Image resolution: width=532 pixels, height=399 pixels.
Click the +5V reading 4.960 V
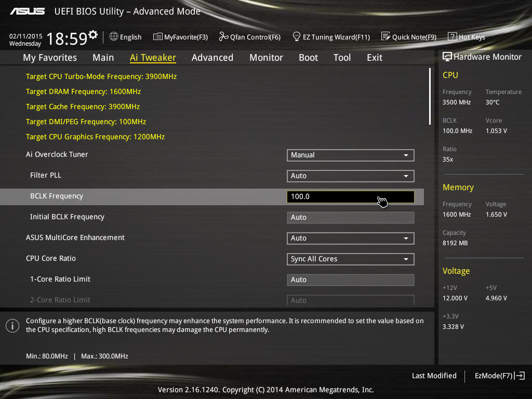[496, 298]
